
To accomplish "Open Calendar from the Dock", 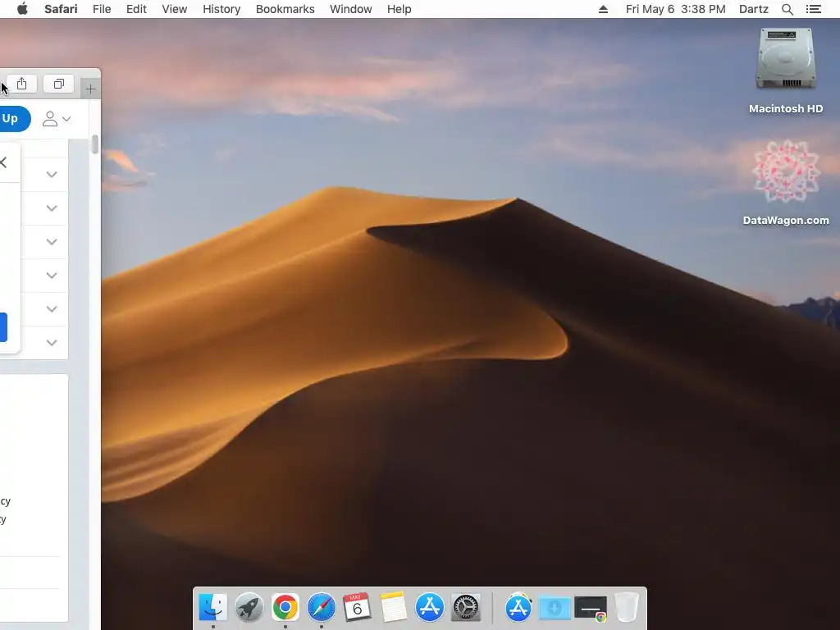I will pyautogui.click(x=358, y=608).
